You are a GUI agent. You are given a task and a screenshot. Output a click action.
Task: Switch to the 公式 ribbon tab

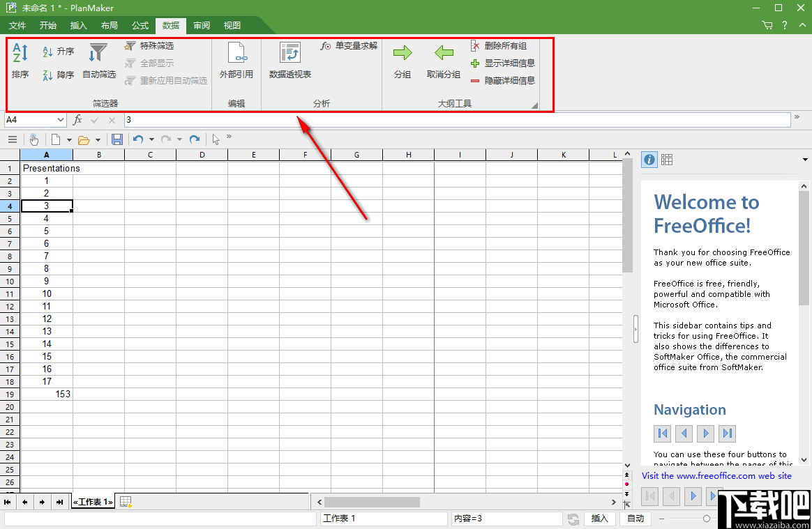pos(140,25)
